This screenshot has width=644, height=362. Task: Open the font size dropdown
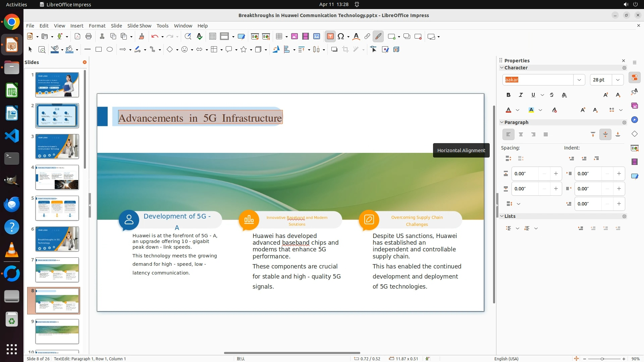click(618, 80)
